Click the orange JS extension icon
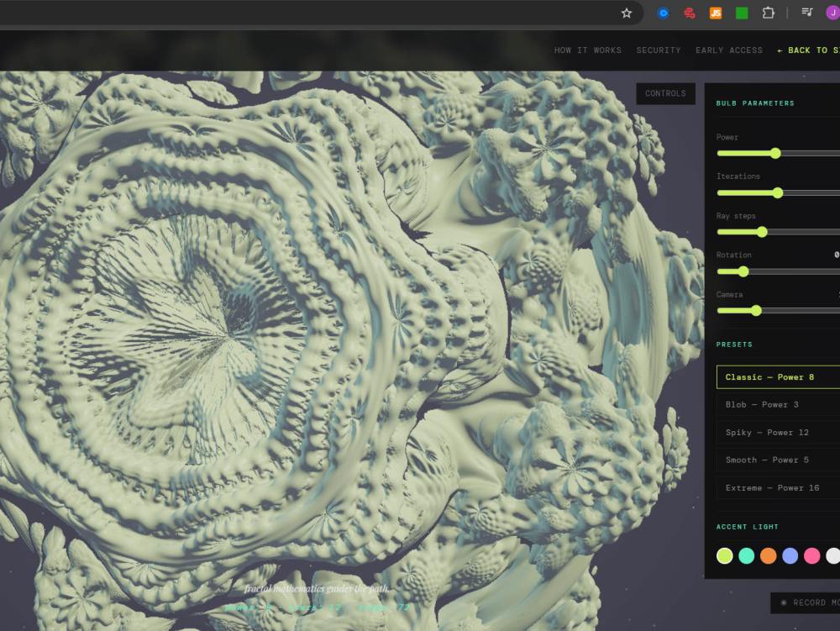This screenshot has height=631, width=840. coord(715,13)
